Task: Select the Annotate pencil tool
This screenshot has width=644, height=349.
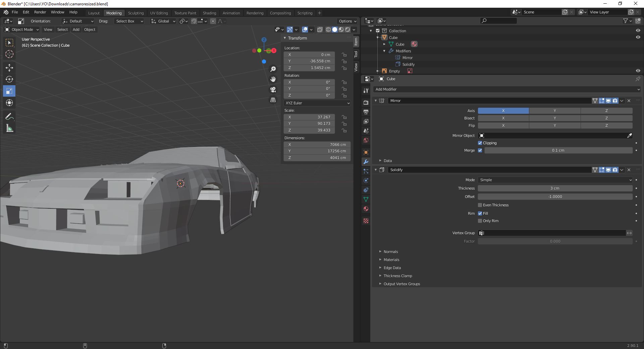Action: tap(9, 116)
